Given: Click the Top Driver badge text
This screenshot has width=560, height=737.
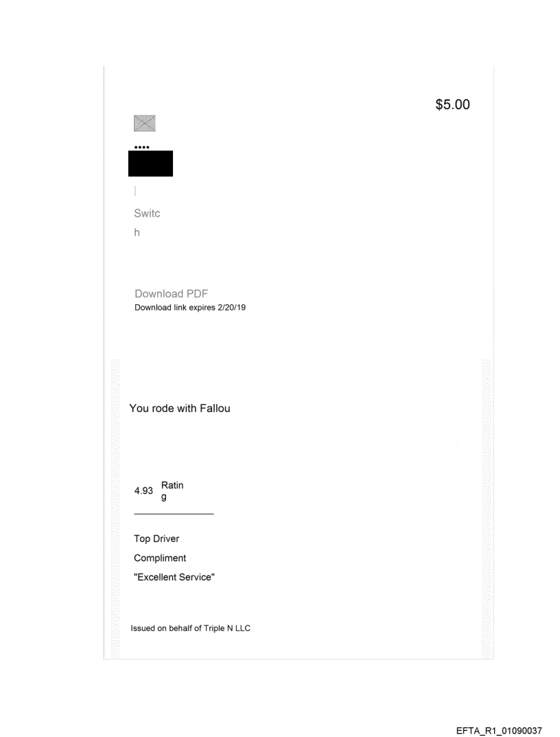Looking at the screenshot, I should (x=156, y=538).
